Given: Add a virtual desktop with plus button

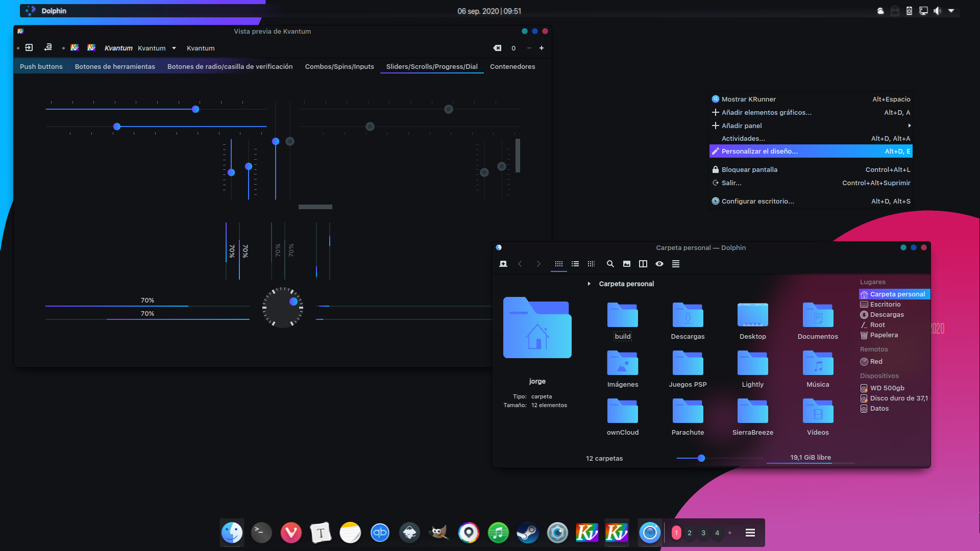Looking at the screenshot, I should [x=730, y=533].
